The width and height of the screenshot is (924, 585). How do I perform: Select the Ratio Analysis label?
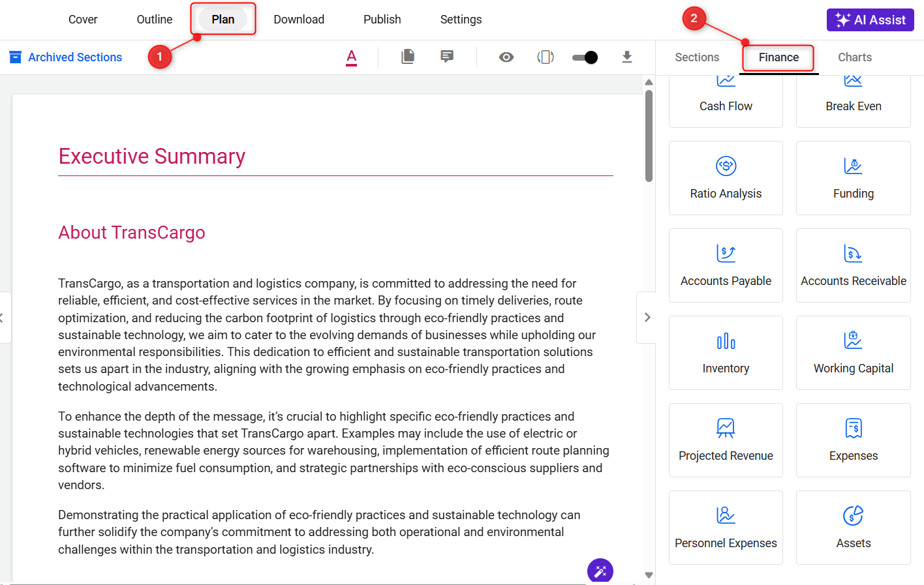tap(726, 194)
